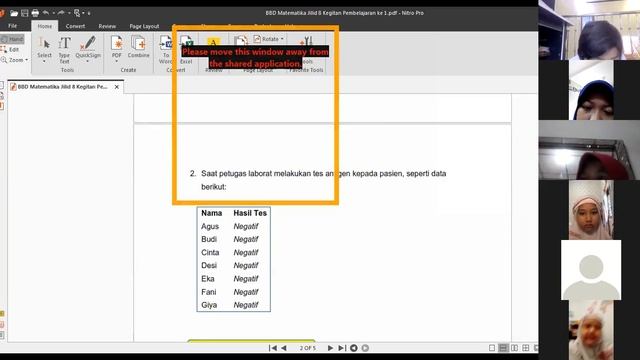640x360 pixels.
Task: Open QuickSign tool
Action: click(x=88, y=47)
